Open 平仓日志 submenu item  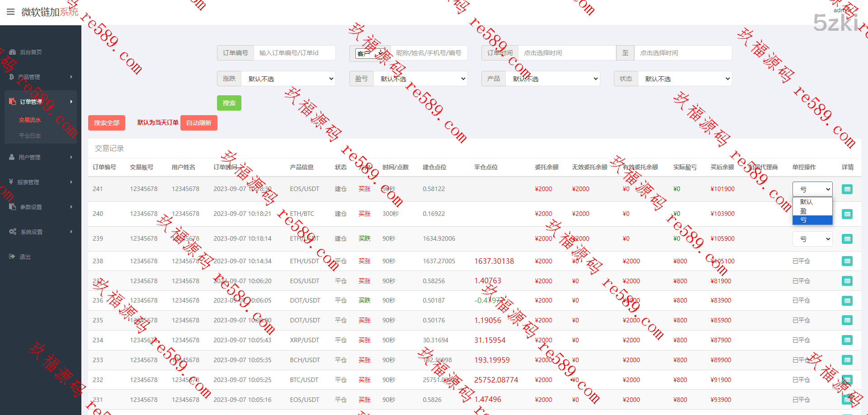[x=30, y=135]
